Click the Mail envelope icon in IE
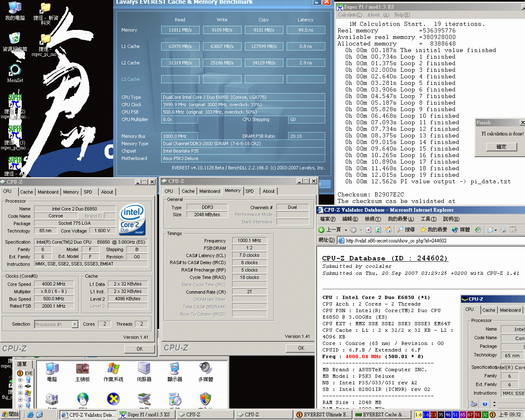This screenshot has width=525, height=420. pyautogui.click(x=490, y=230)
